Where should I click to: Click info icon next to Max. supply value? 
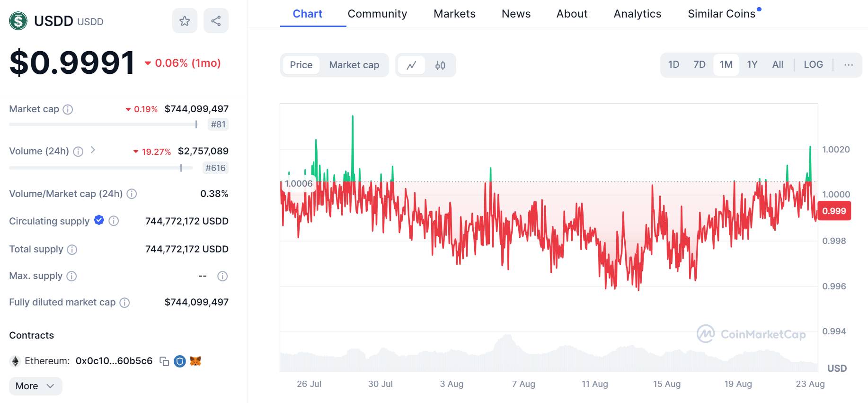click(222, 276)
